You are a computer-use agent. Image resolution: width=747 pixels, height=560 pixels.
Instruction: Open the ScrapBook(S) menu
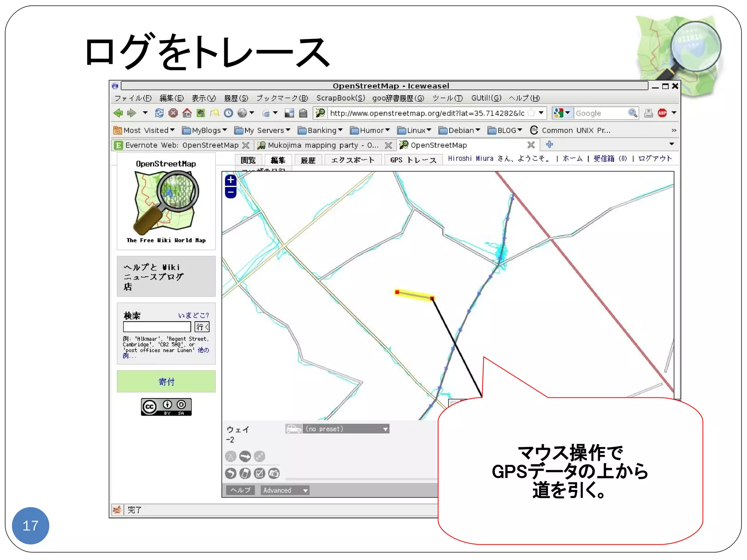coord(341,98)
